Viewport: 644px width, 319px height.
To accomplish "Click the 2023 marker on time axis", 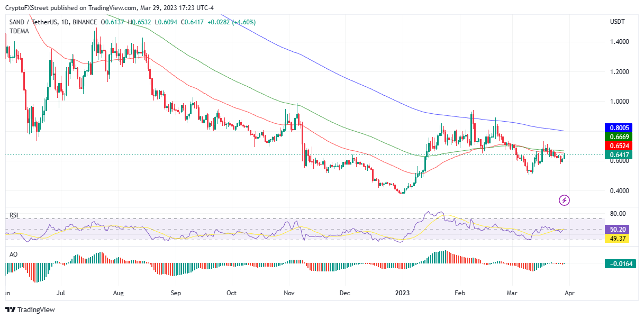I will pyautogui.click(x=403, y=292).
